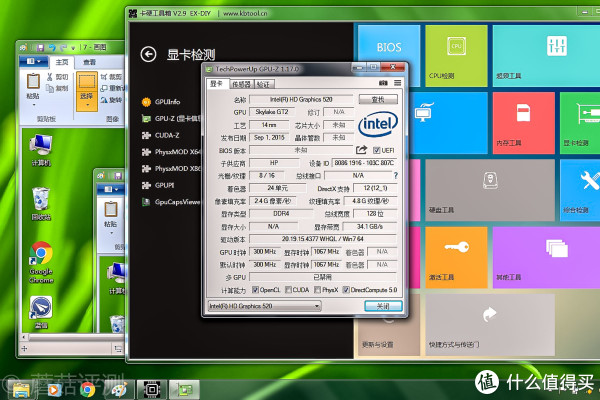The width and height of the screenshot is (600, 400).
Task: Switch to the 验证 tab in GPU-Z
Action: tap(263, 84)
